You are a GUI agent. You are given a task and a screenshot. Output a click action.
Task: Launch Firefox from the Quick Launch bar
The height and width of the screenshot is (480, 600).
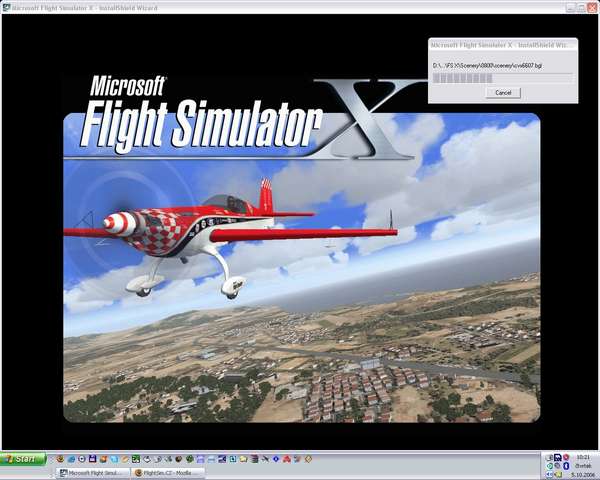tap(60, 459)
